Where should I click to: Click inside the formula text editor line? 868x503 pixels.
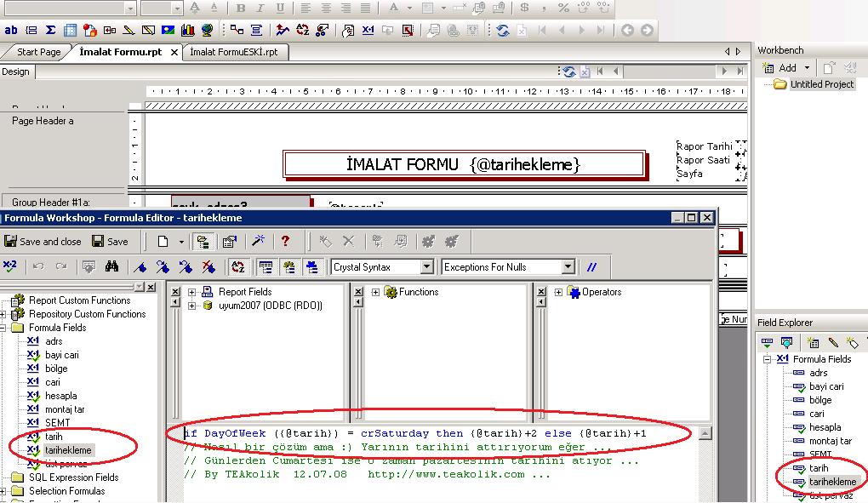415,433
